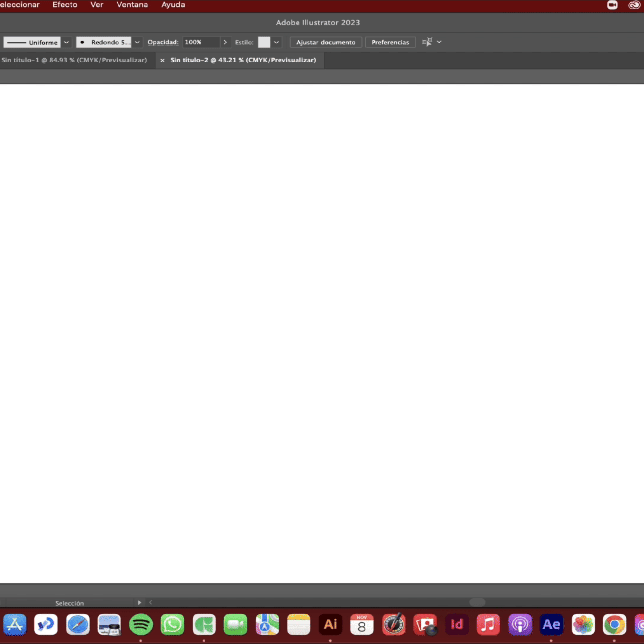
Task: Open Spotify from the dock
Action: click(141, 624)
